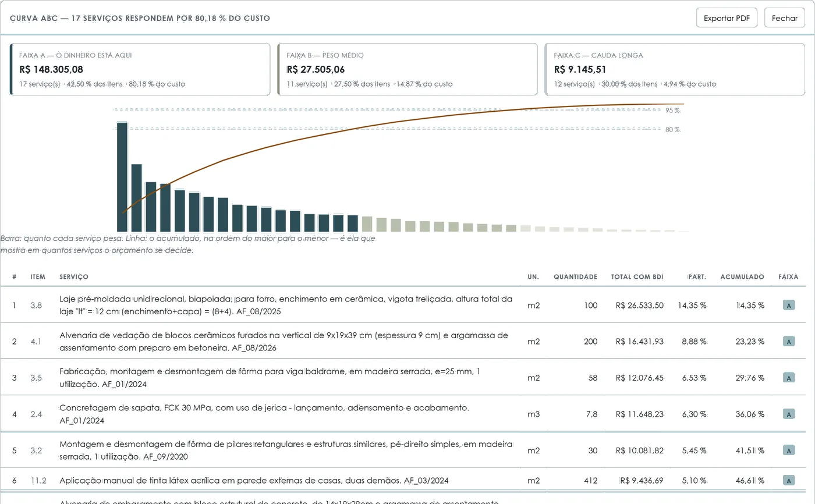Click the ITEM column header

tap(38, 277)
